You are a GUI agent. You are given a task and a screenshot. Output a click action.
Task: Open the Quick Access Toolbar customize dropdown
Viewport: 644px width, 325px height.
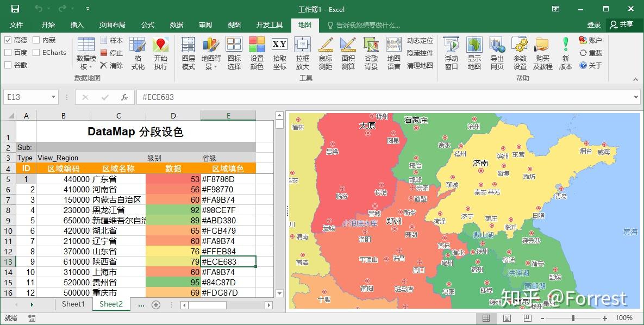pyautogui.click(x=87, y=9)
